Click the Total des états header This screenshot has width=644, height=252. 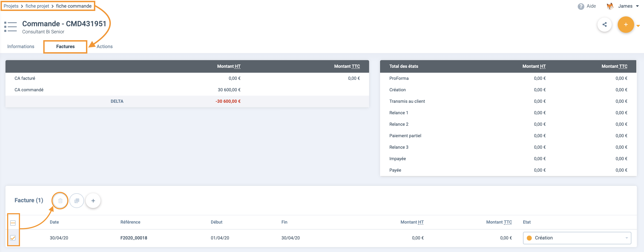point(404,66)
